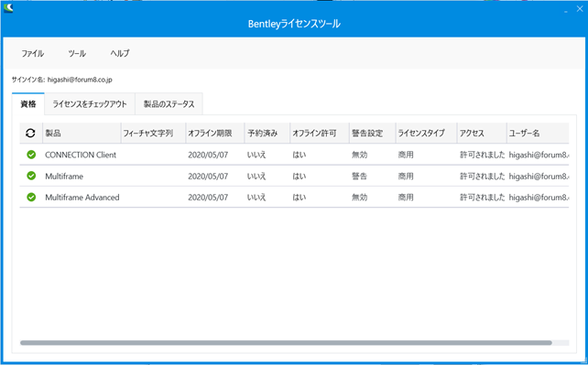The image size is (588, 365).
Task: Click the アクセス column header
Action: click(x=482, y=133)
